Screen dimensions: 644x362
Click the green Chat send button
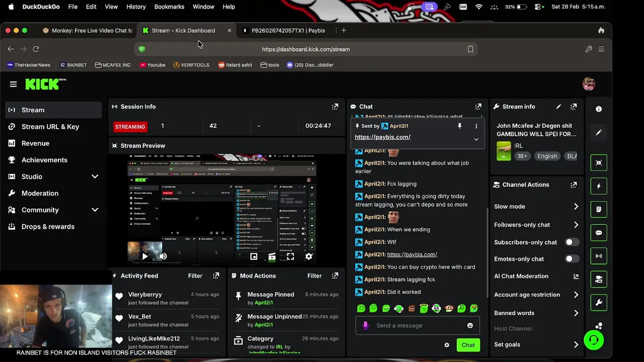pos(468,345)
